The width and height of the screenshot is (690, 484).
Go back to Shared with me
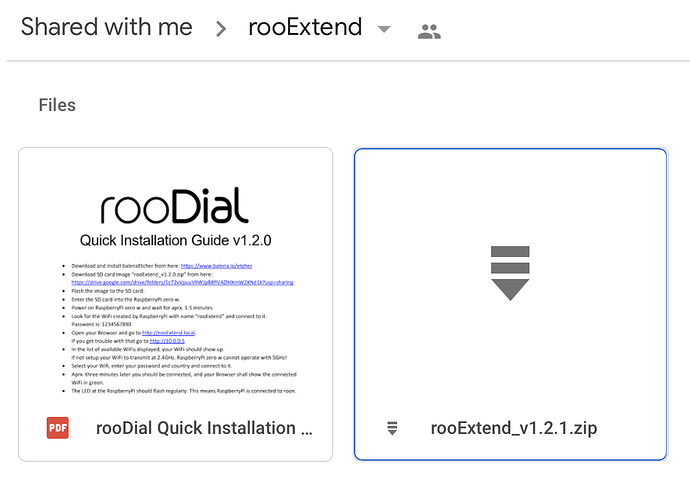106,27
